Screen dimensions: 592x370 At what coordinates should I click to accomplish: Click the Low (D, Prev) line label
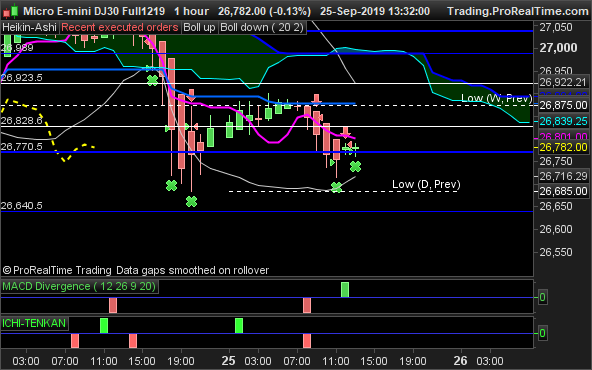pos(426,184)
